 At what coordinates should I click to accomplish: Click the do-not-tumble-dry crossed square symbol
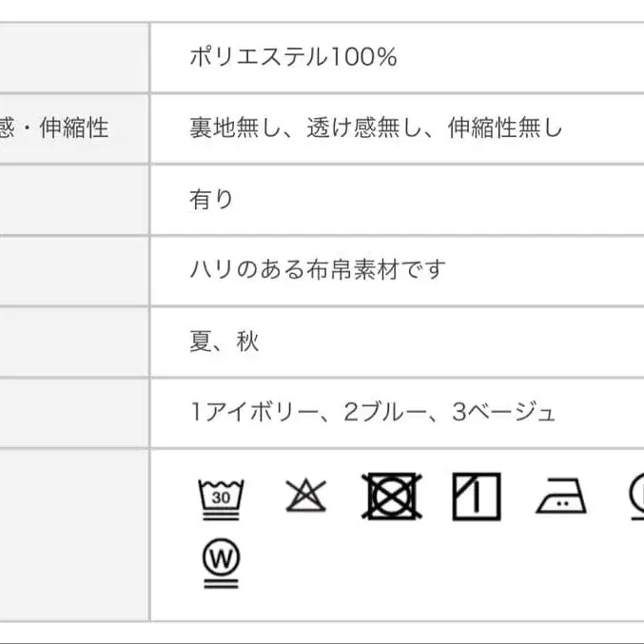[x=391, y=496]
